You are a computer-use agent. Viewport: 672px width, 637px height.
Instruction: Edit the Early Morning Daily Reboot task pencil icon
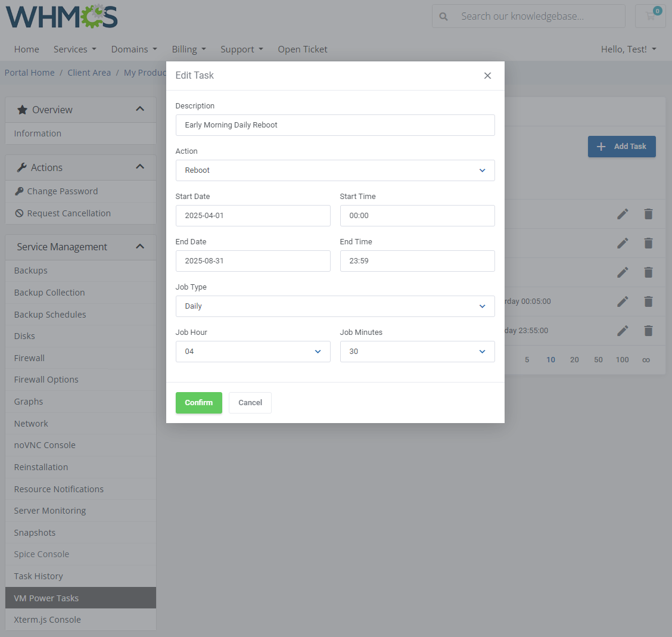coord(623,213)
